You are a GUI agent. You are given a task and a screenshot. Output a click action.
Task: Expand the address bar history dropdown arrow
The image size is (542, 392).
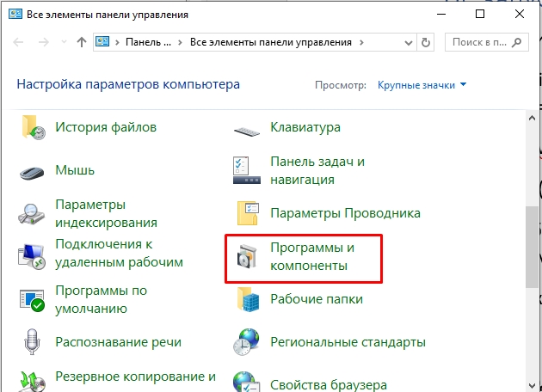click(403, 41)
